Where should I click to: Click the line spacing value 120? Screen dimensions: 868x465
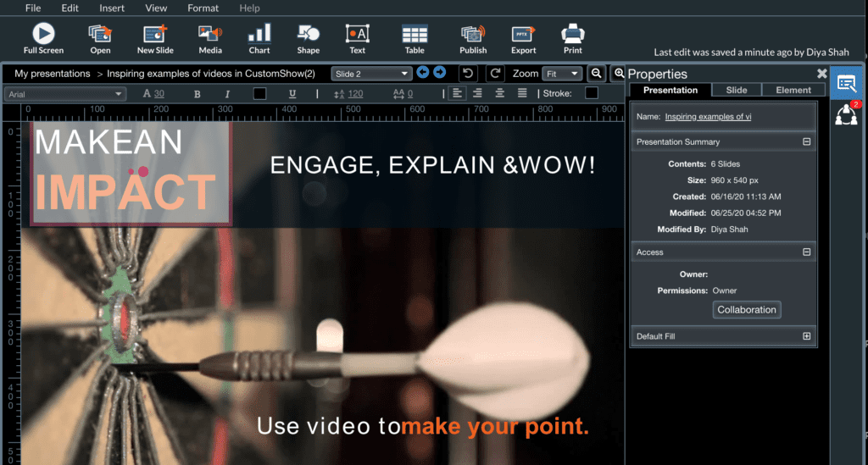tap(355, 94)
